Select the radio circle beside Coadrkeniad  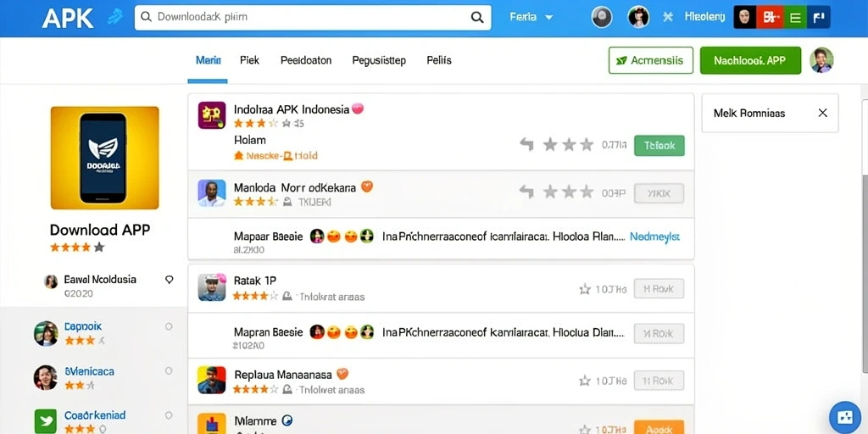click(x=169, y=415)
